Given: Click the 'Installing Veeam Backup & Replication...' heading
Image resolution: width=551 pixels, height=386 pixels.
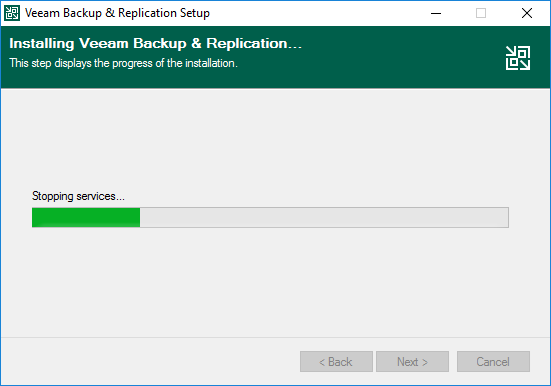Looking at the screenshot, I should coord(155,44).
